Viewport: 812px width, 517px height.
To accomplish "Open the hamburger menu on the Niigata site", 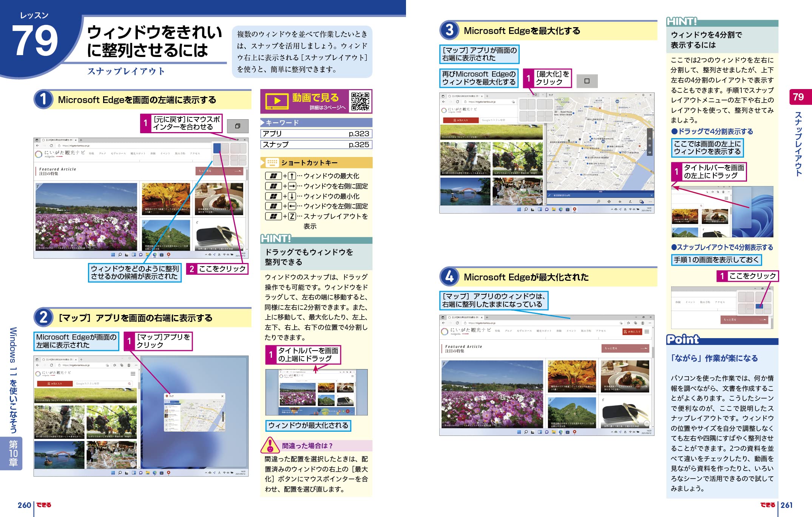I will [647, 332].
